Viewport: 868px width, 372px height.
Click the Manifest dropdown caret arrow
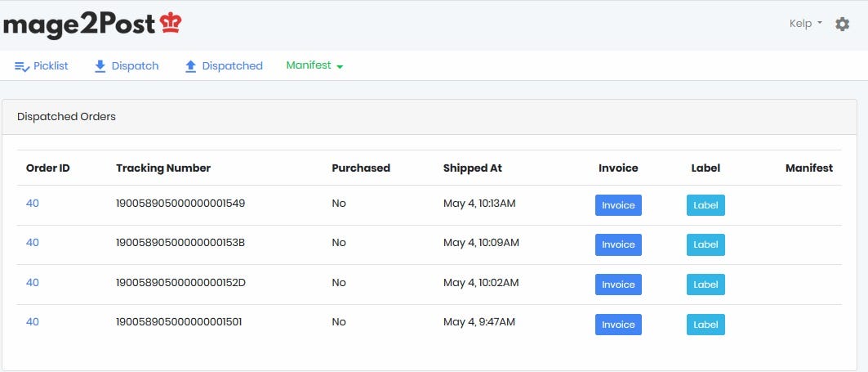tap(340, 66)
